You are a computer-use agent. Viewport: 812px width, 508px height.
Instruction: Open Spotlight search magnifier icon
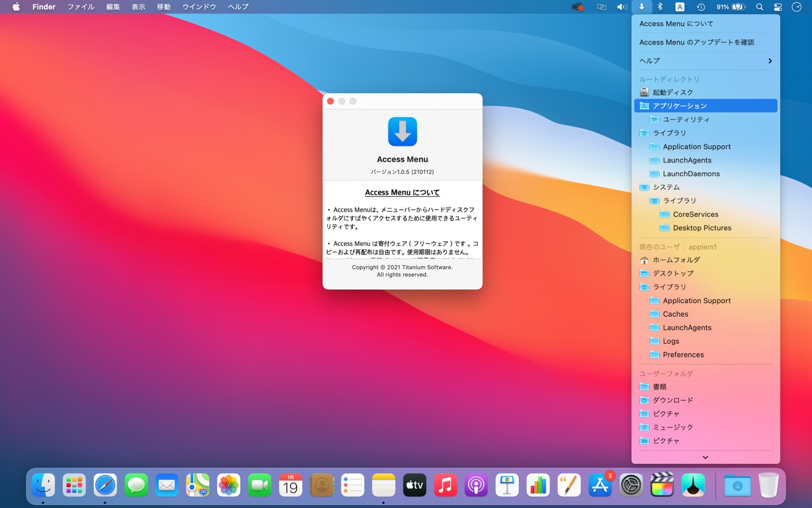pos(759,7)
